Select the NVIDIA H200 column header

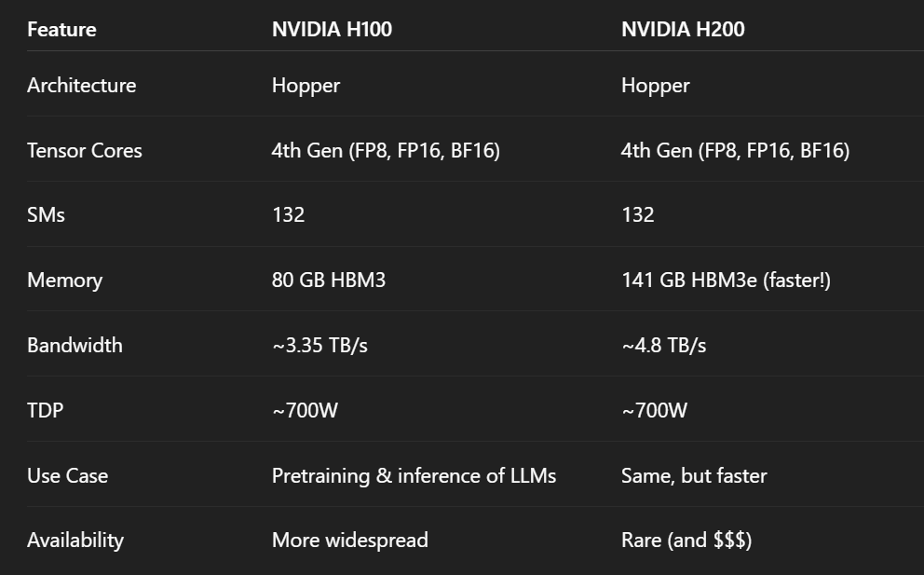[x=683, y=30]
